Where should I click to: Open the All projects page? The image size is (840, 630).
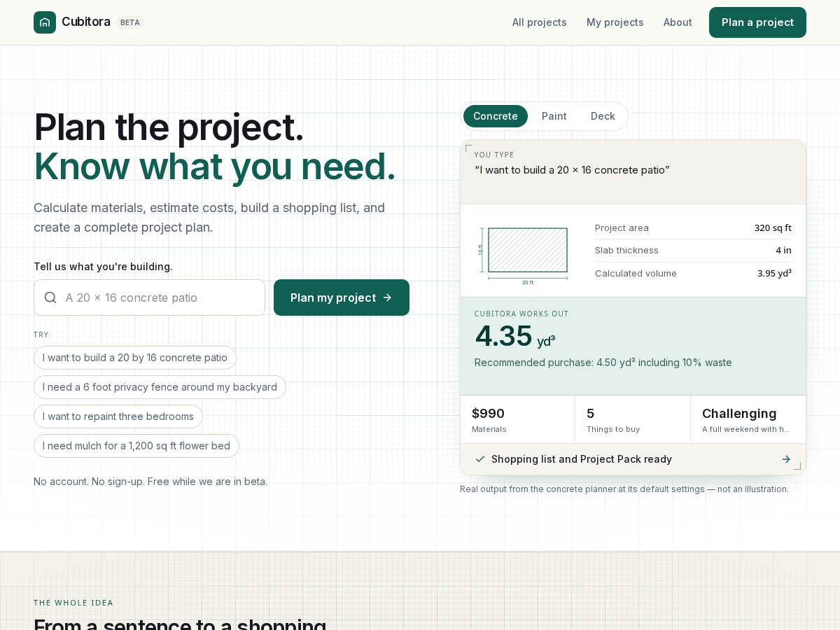[x=539, y=22]
